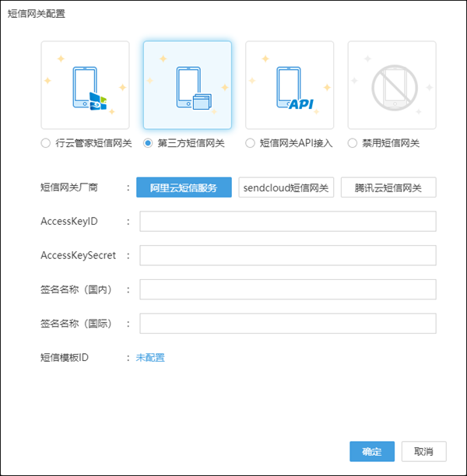Click the 行云管家短信网关 phone icon card
467x476 pixels.
(x=85, y=85)
